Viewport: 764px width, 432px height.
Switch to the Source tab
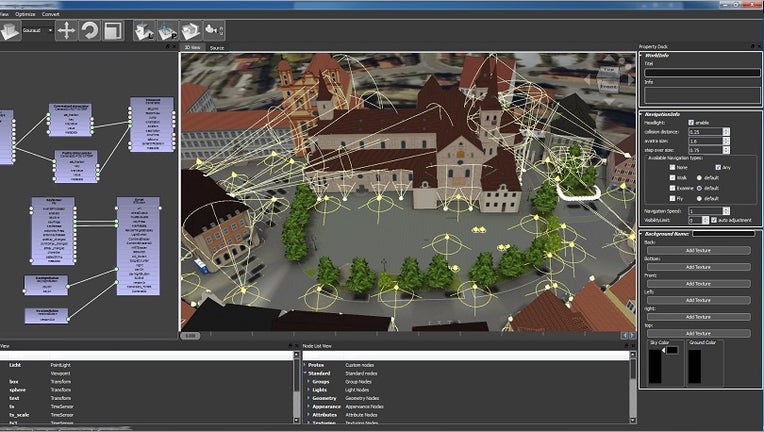pyautogui.click(x=217, y=48)
